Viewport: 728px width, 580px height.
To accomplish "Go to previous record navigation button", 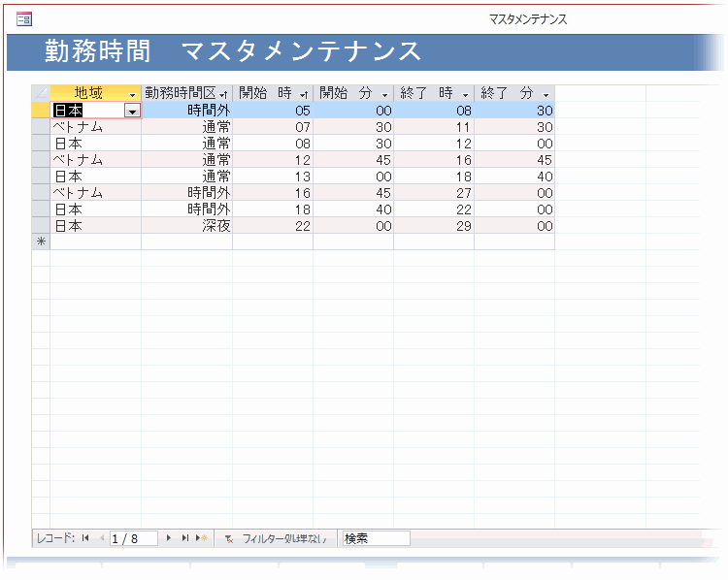I will pyautogui.click(x=102, y=538).
